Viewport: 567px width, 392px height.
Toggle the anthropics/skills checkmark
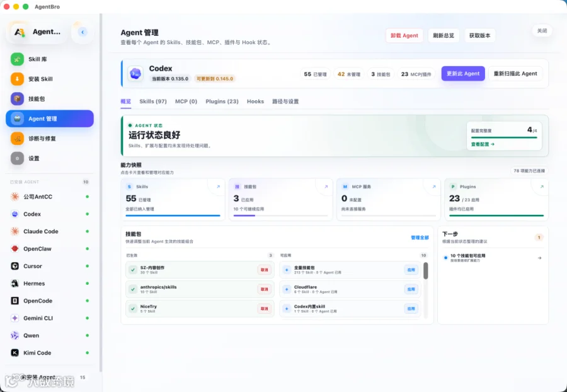click(133, 289)
